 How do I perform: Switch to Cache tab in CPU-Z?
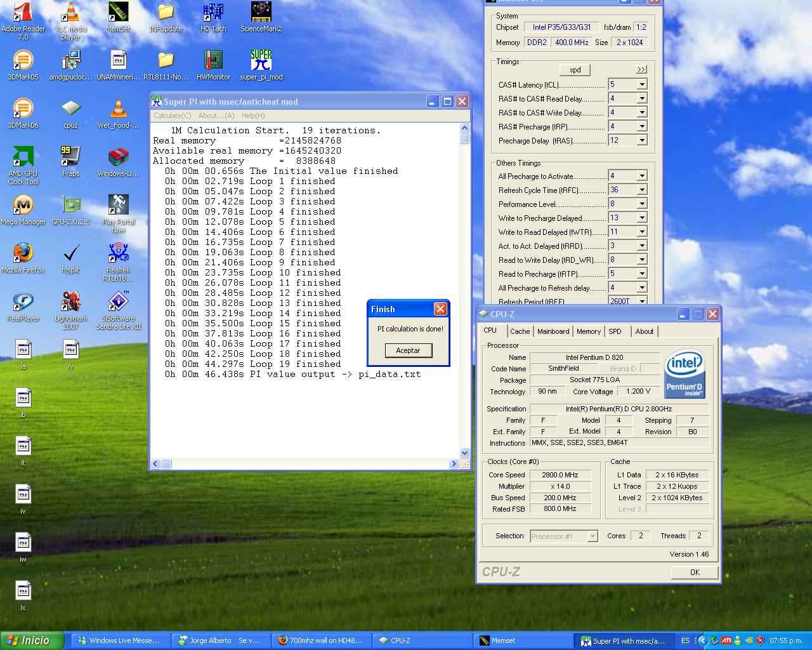[520, 331]
